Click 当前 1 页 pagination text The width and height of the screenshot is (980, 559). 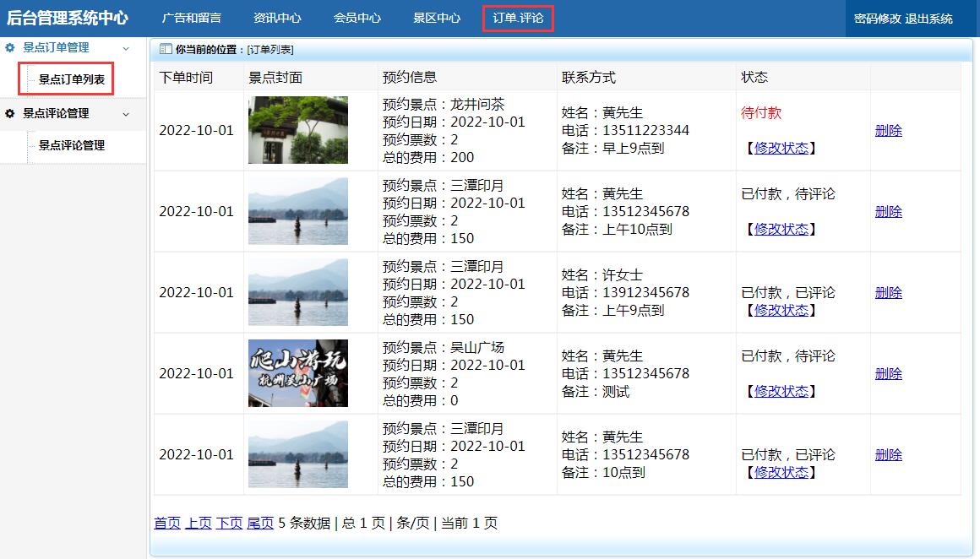click(x=470, y=524)
